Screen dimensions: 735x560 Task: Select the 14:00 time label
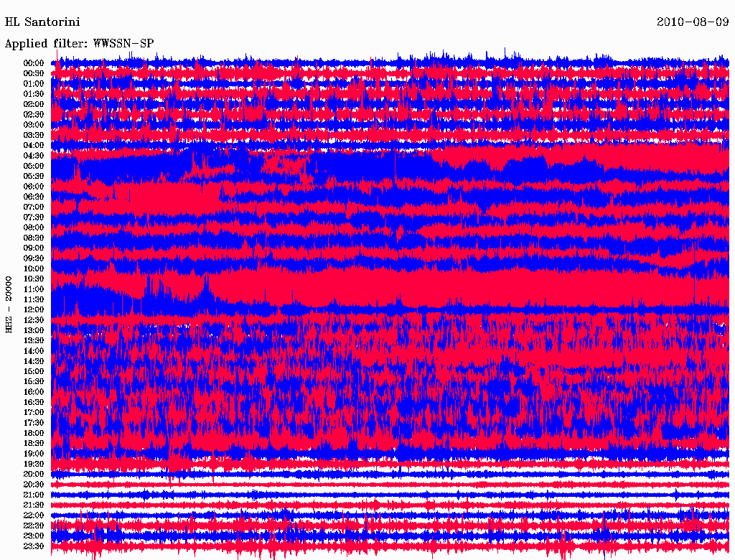coord(33,351)
